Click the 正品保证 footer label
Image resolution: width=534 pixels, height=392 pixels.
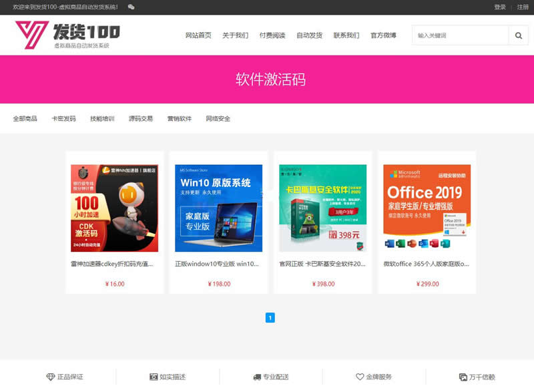point(70,377)
